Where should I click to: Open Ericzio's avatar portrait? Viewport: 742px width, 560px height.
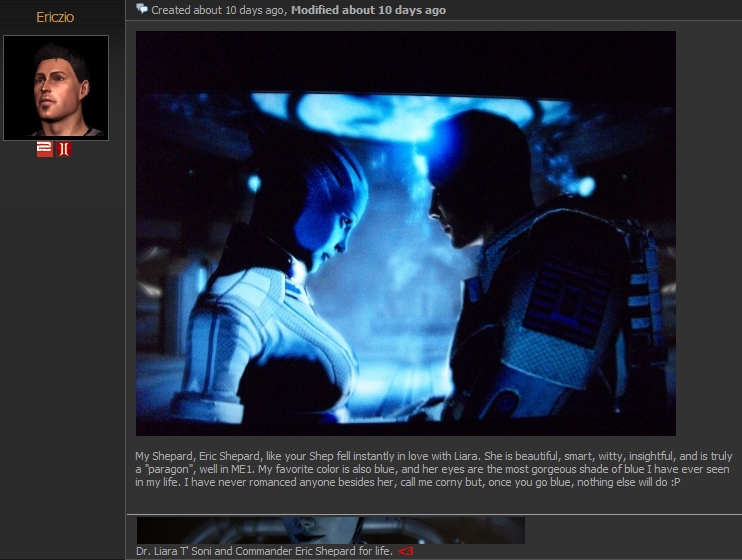coord(56,88)
